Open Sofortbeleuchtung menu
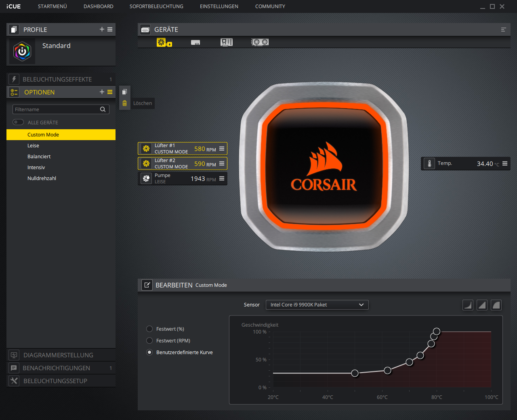517x420 pixels. coord(156,6)
